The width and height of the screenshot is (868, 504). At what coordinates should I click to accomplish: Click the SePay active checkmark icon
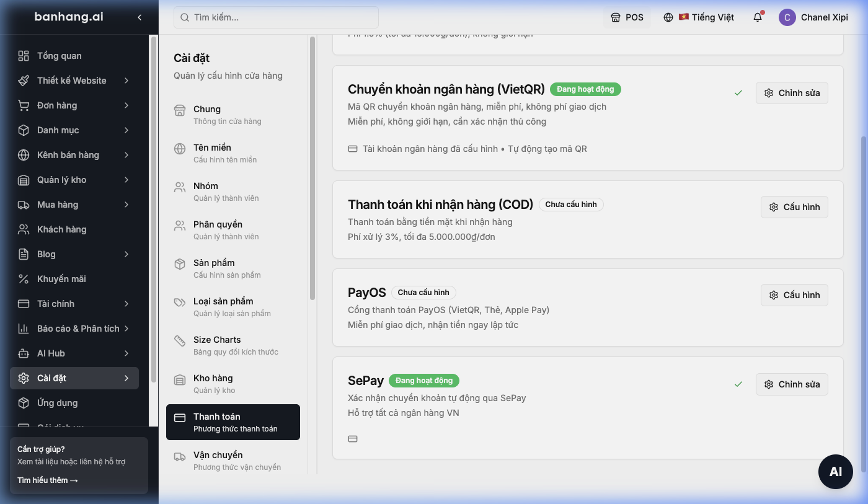tap(738, 384)
